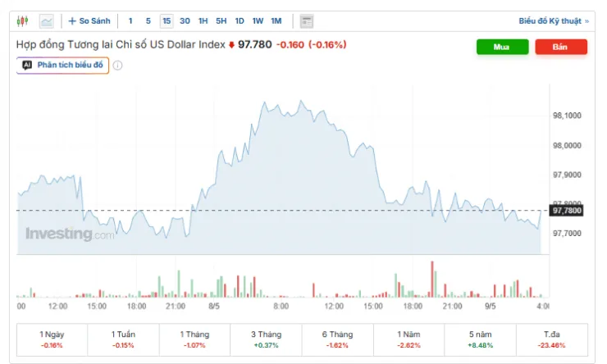Click the green Mua button
The width and height of the screenshot is (607, 364).
[x=502, y=47]
